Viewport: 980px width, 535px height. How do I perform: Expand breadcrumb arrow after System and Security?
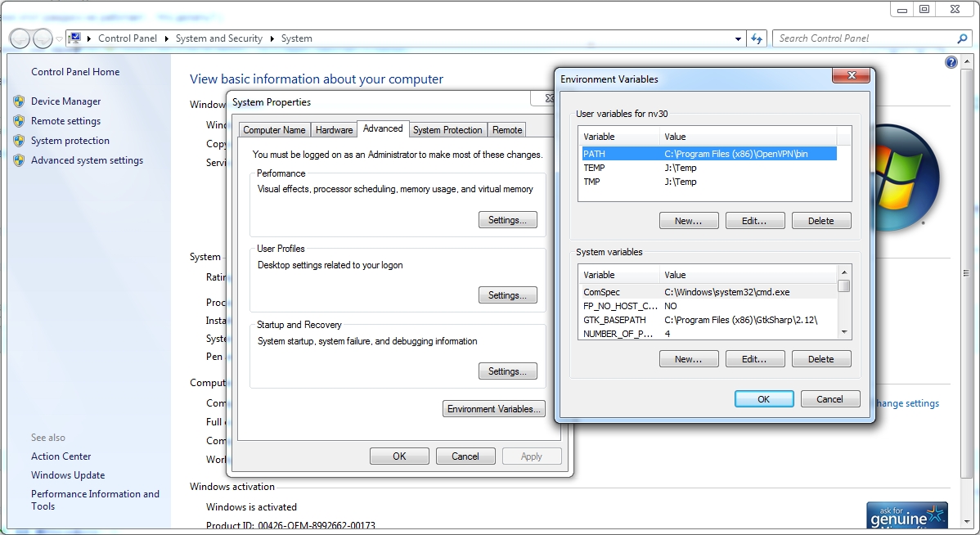272,38
